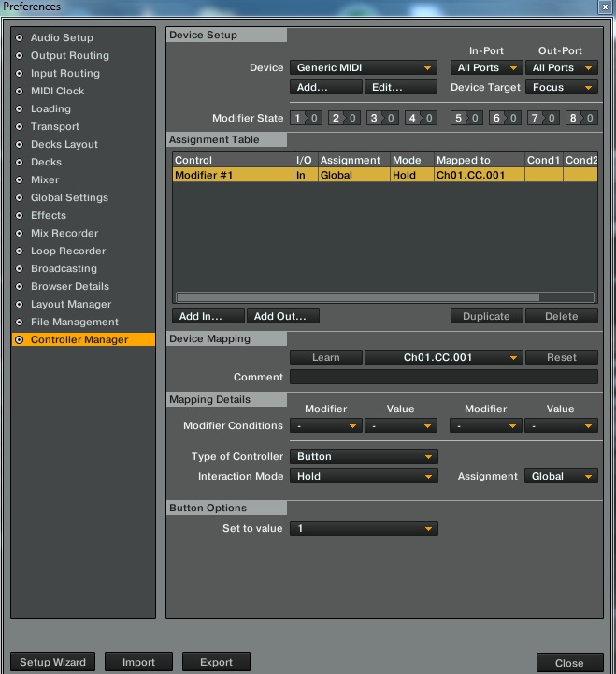Open the Type of Controller dropdown
The height and width of the screenshot is (674, 616).
point(364,456)
